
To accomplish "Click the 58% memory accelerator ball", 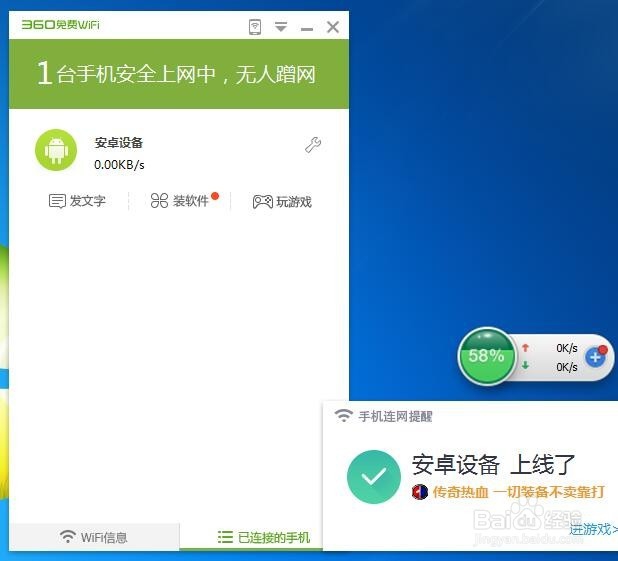I will click(x=487, y=356).
